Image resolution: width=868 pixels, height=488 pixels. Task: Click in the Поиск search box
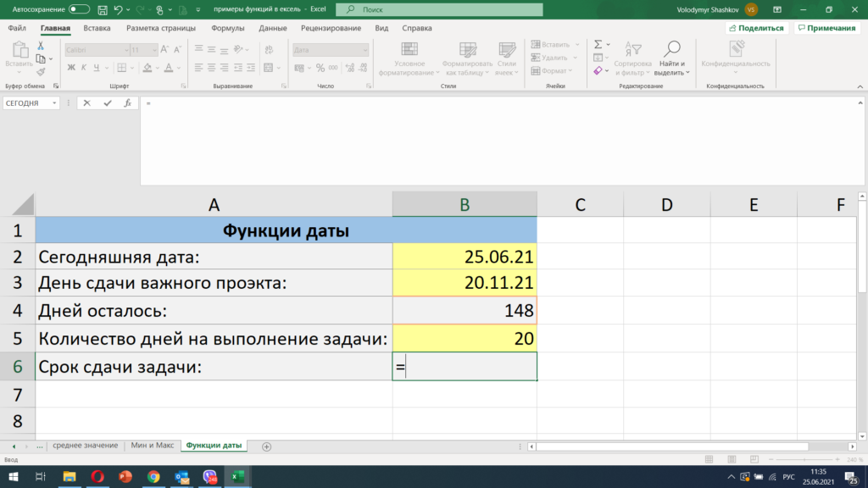pyautogui.click(x=439, y=9)
